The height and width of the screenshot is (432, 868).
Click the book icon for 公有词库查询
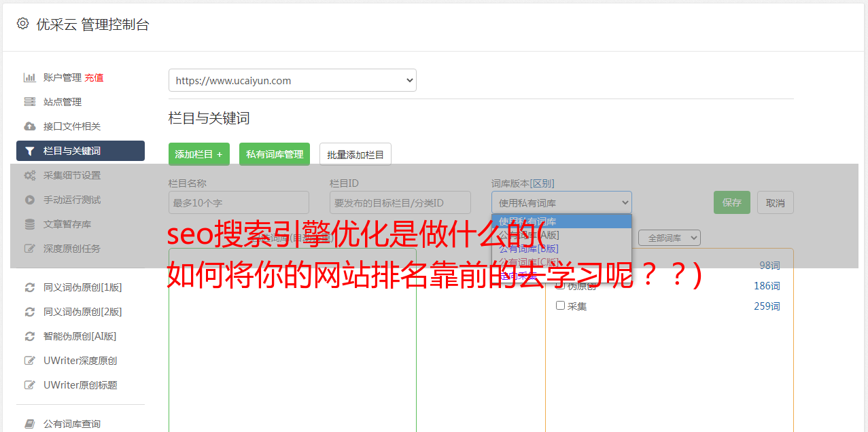point(30,424)
